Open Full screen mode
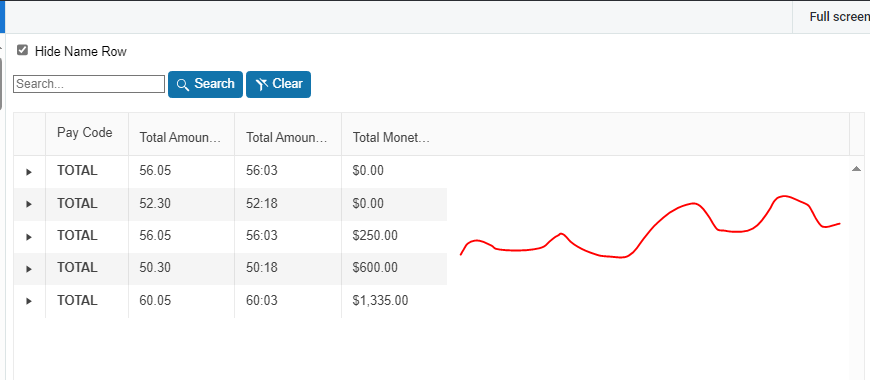870x380 pixels. click(839, 17)
